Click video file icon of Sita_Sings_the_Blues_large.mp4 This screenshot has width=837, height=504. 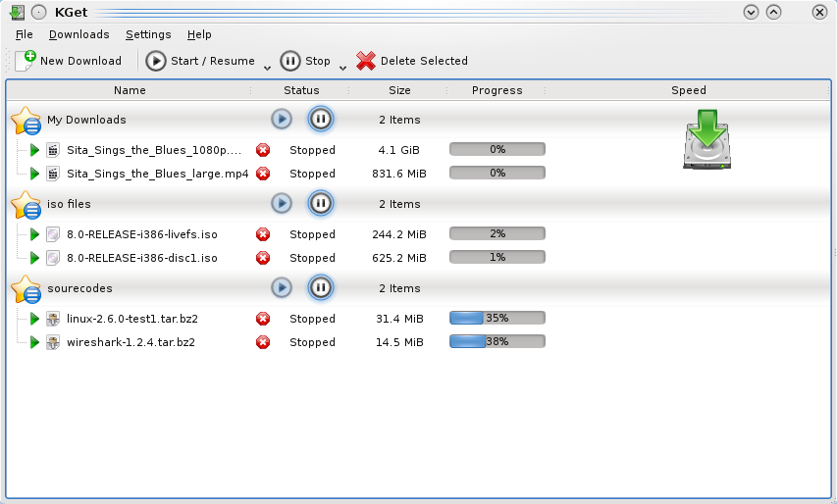pos(53,174)
